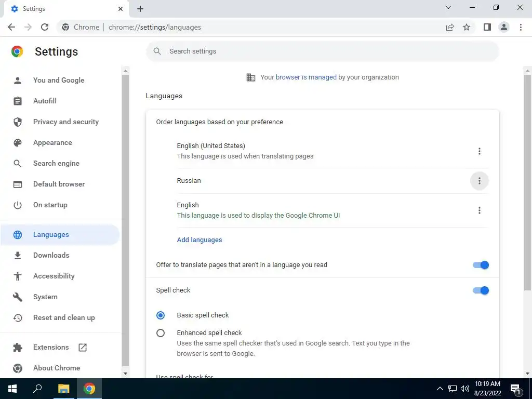Close the Settings tab
The height and width of the screenshot is (399, 532).
point(121,9)
